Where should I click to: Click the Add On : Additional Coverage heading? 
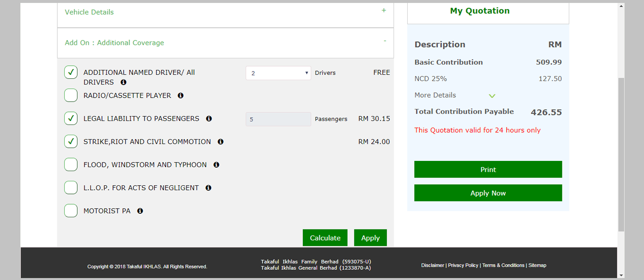click(x=115, y=43)
